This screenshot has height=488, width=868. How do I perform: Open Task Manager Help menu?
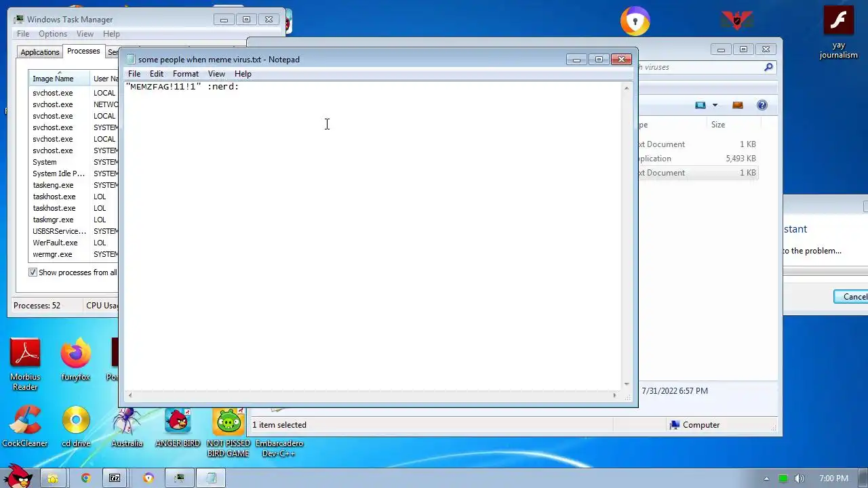(x=111, y=34)
